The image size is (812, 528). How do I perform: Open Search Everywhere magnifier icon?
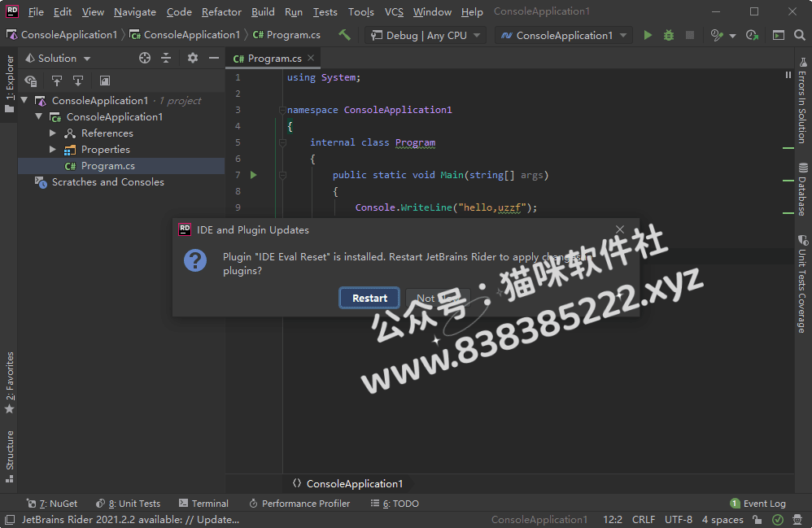(800, 35)
